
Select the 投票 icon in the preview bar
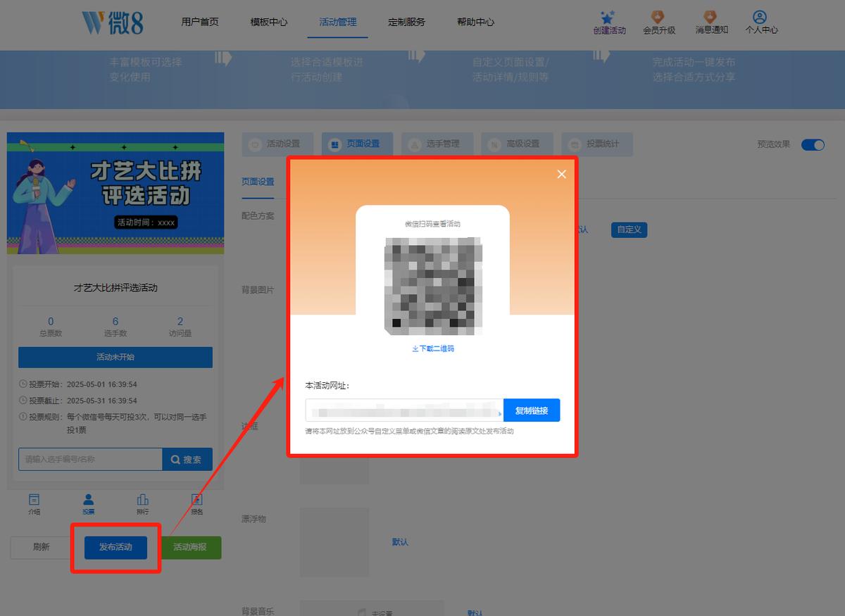[88, 504]
